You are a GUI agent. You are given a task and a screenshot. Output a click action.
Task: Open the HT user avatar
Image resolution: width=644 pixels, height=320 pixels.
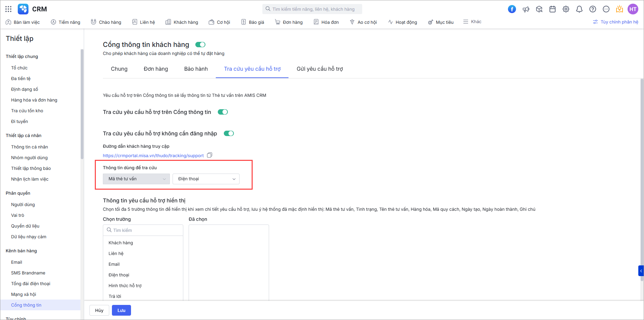(x=633, y=9)
